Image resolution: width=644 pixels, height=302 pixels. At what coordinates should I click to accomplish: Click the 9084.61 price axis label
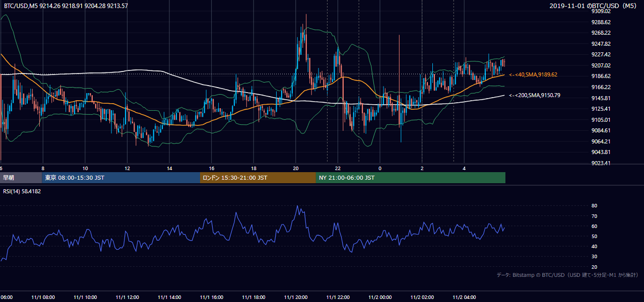point(601,130)
